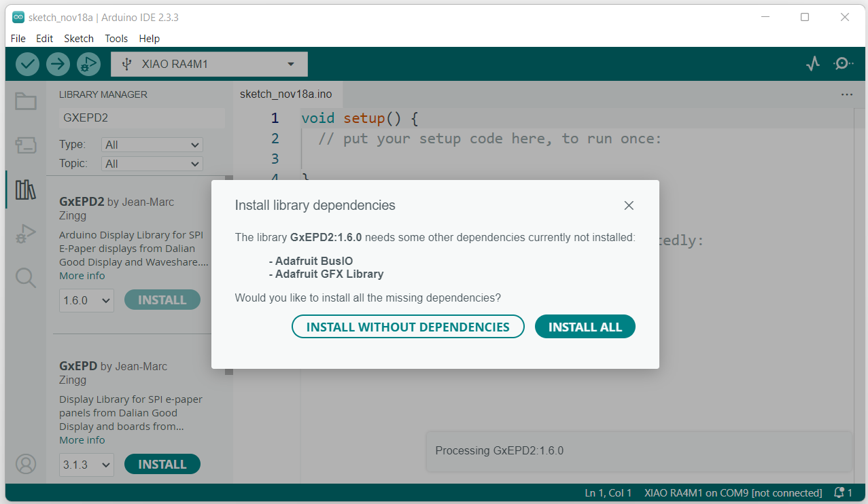Screen dimensions: 868x504
Task: Open the Sketchbook folder sidebar icon
Action: pyautogui.click(x=26, y=101)
